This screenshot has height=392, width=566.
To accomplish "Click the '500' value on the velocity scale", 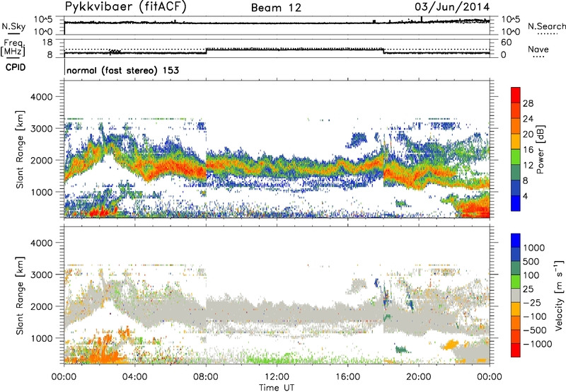I will click(531, 261).
